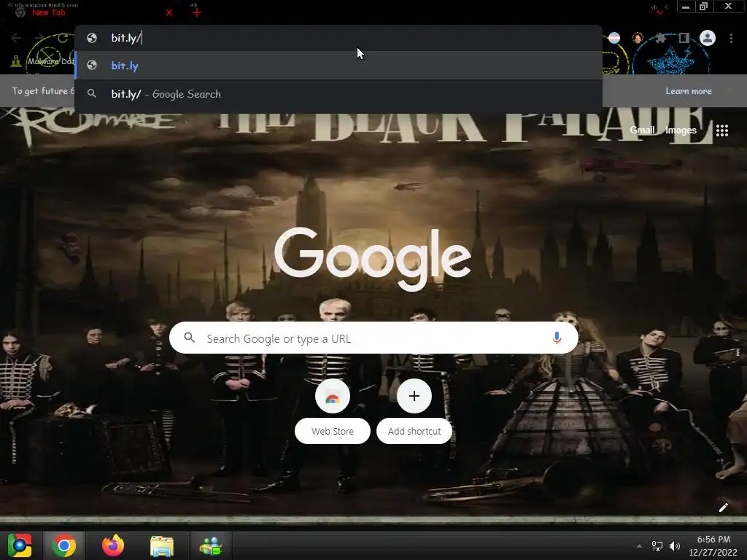
Task: Click the Chrome taskbar icon
Action: [64, 545]
